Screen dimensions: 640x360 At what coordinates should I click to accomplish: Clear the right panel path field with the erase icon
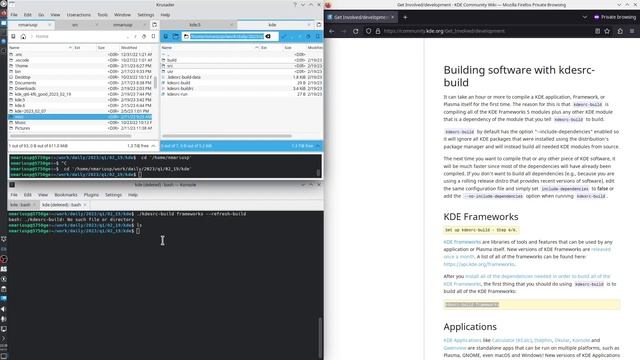pos(268,36)
